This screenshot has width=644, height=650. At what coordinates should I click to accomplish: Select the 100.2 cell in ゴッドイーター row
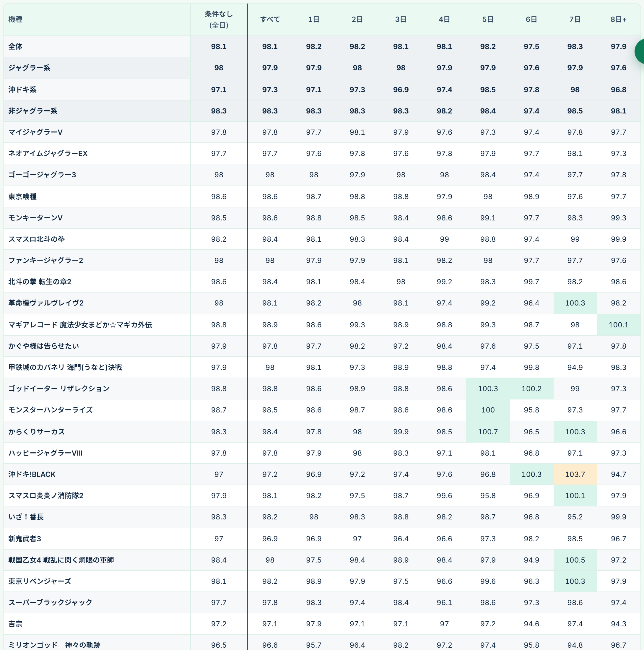coord(531,389)
